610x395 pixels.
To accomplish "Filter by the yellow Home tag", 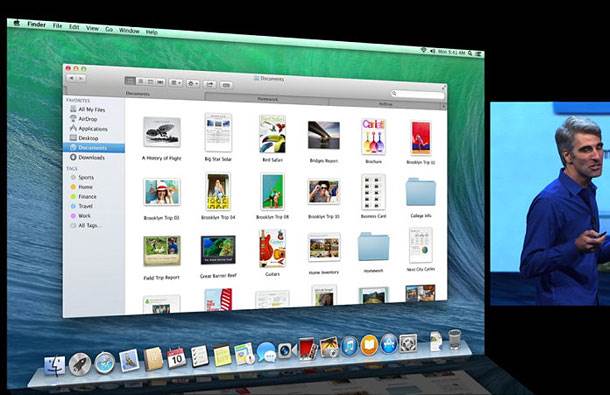I will pyautogui.click(x=82, y=187).
